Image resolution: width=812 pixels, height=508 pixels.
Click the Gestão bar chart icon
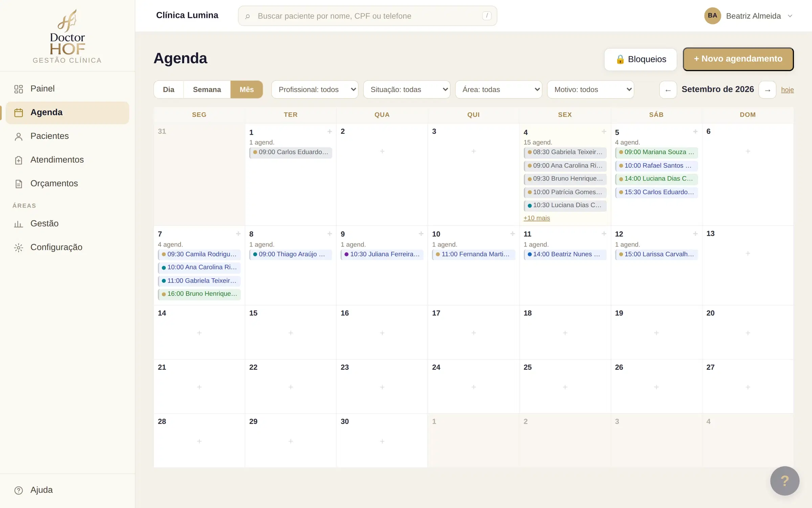tap(19, 224)
